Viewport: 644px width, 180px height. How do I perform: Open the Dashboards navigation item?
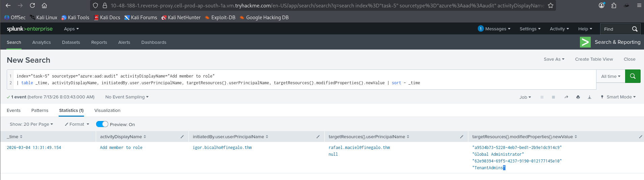click(154, 42)
